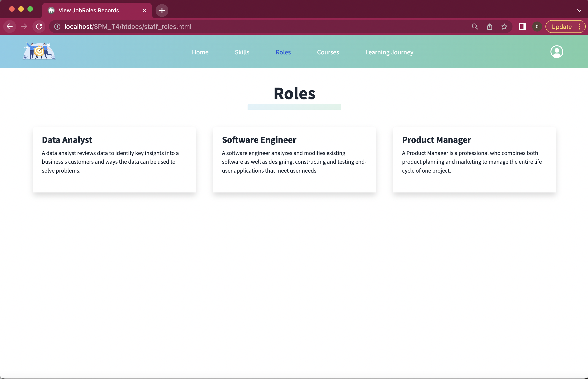The width and height of the screenshot is (588, 379).
Task: Open Learning Journey nav link
Action: (389, 52)
